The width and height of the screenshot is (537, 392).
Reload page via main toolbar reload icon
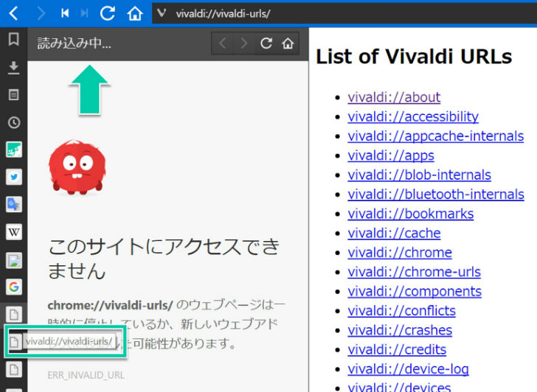tap(107, 13)
